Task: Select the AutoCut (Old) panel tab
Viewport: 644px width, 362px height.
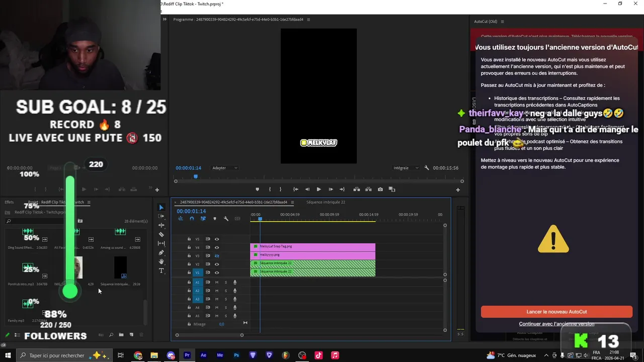Action: click(x=486, y=22)
